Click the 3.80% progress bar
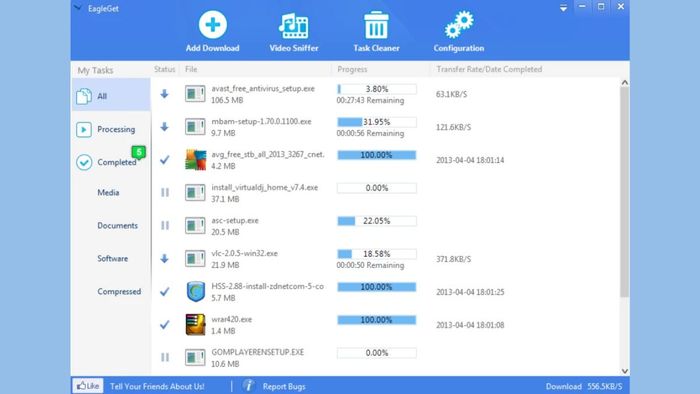Viewport: 700px width, 394px height. coord(377,89)
